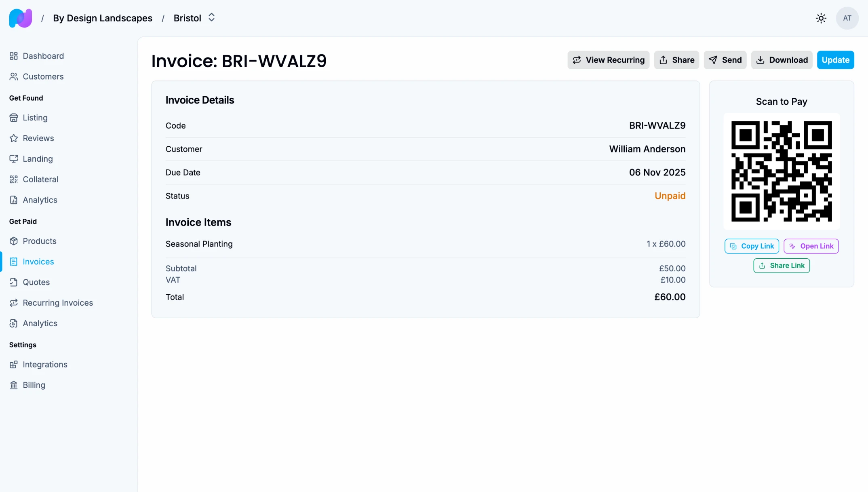Toggle light/dark theme mode

tap(821, 18)
